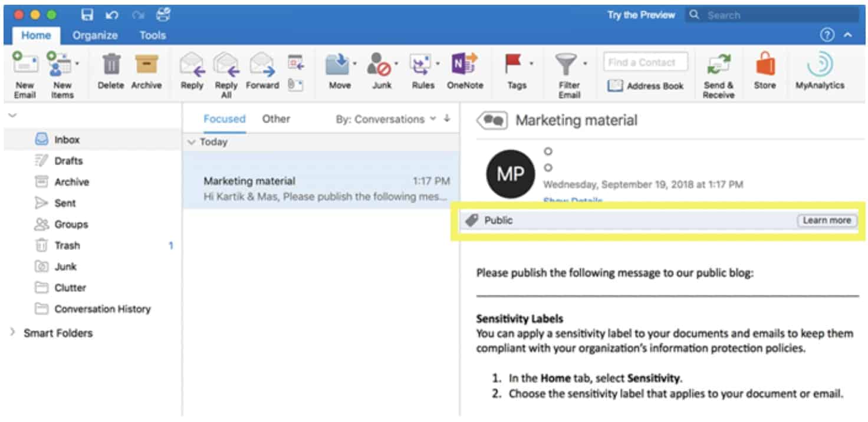Switch to the Tools ribbon tab
The image size is (868, 422).
click(152, 35)
